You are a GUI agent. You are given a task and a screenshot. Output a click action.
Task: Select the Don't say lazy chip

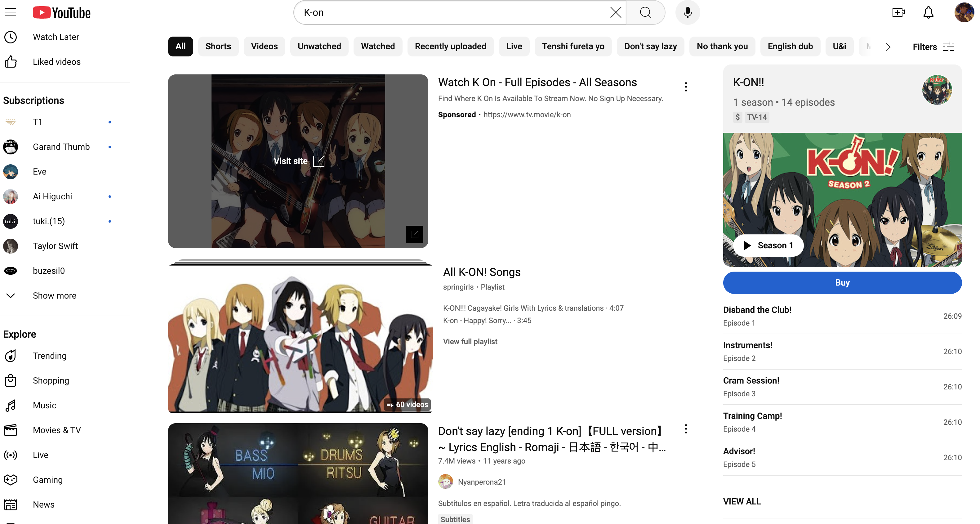[650, 47]
